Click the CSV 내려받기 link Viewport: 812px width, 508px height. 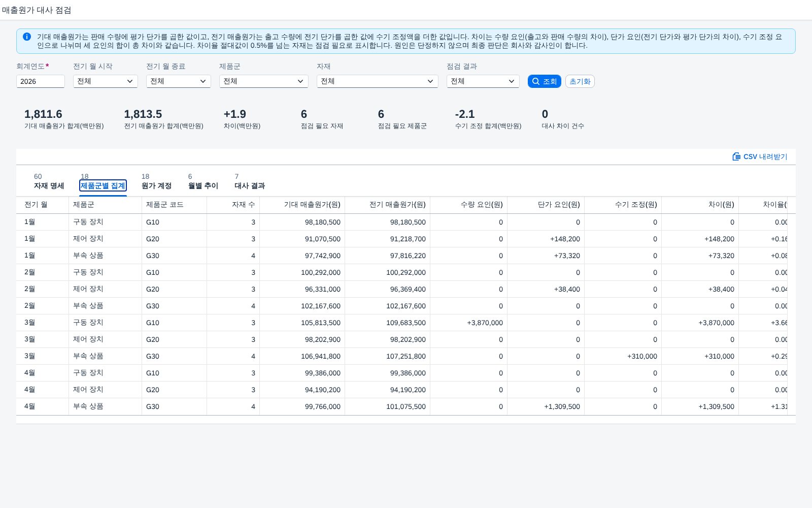[x=760, y=156]
